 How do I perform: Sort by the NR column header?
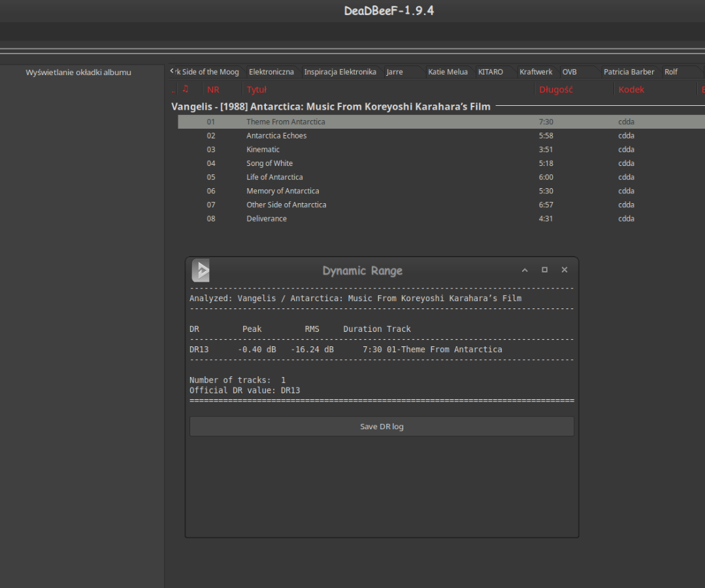pos(213,90)
